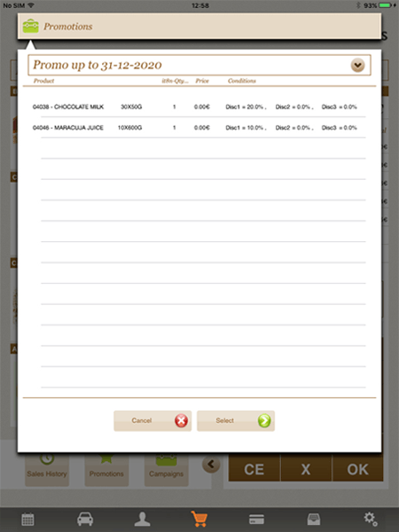Select the 04046 Maracuja Juice row
The height and width of the screenshot is (532, 399).
click(x=199, y=128)
